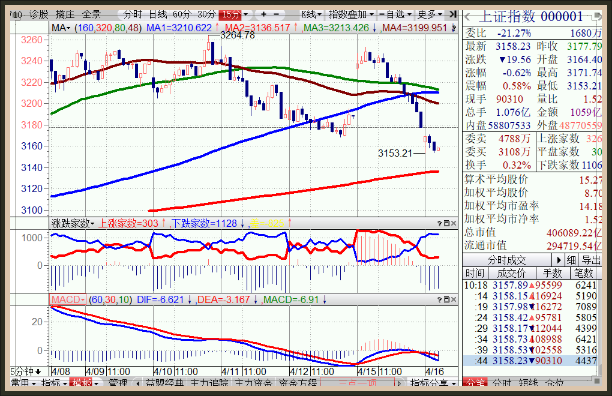Select the 10:18 trade row
612x396 pixels.
[x=530, y=285]
